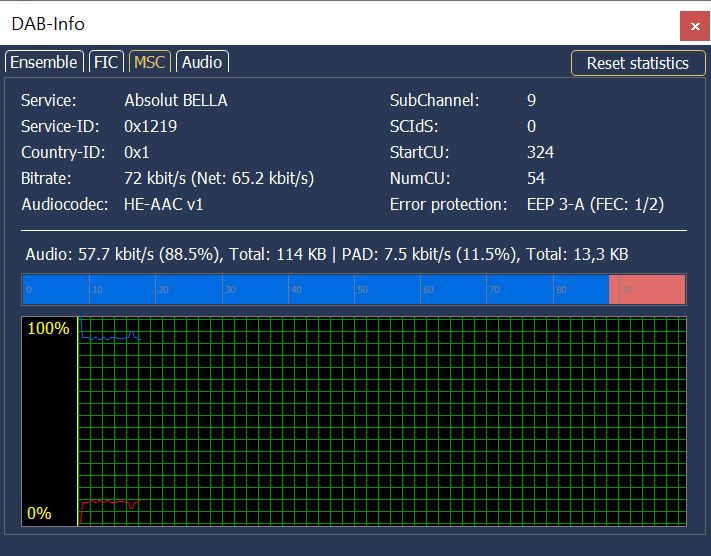
Task: Switch to the Ensemble tab
Action: click(43, 62)
